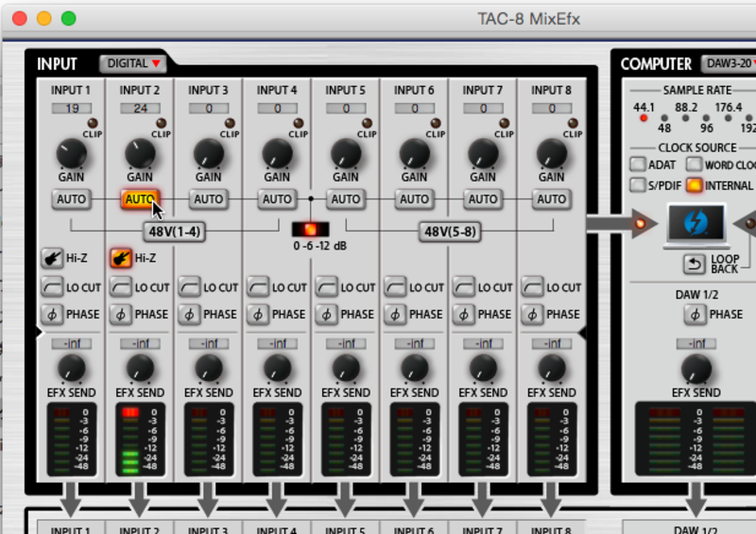
Task: Enable AUTO gain on Input 7
Action: click(x=483, y=199)
